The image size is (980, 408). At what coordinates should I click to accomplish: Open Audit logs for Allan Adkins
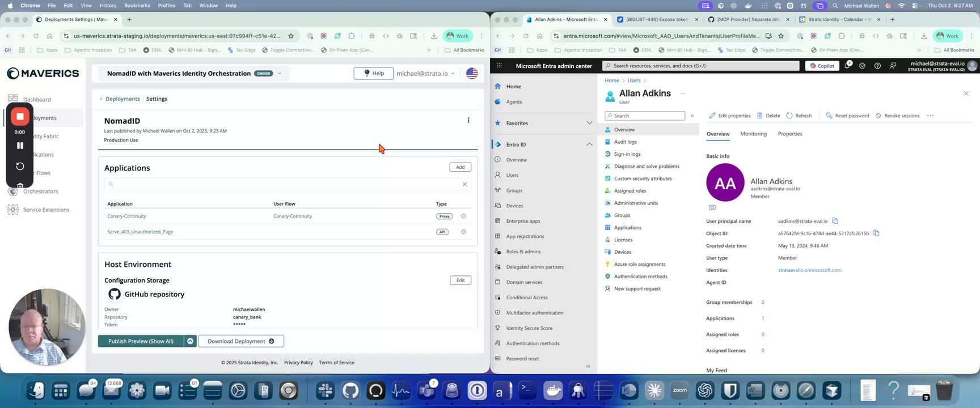(x=625, y=142)
